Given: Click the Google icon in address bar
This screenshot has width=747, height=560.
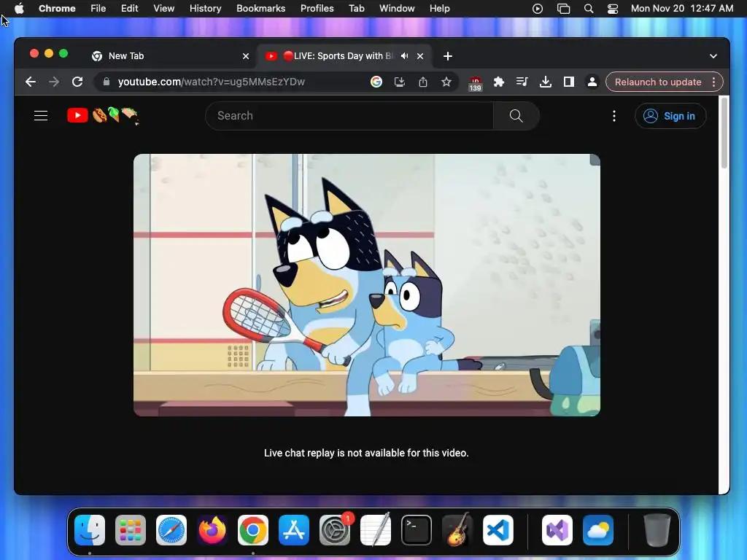Looking at the screenshot, I should [376, 82].
